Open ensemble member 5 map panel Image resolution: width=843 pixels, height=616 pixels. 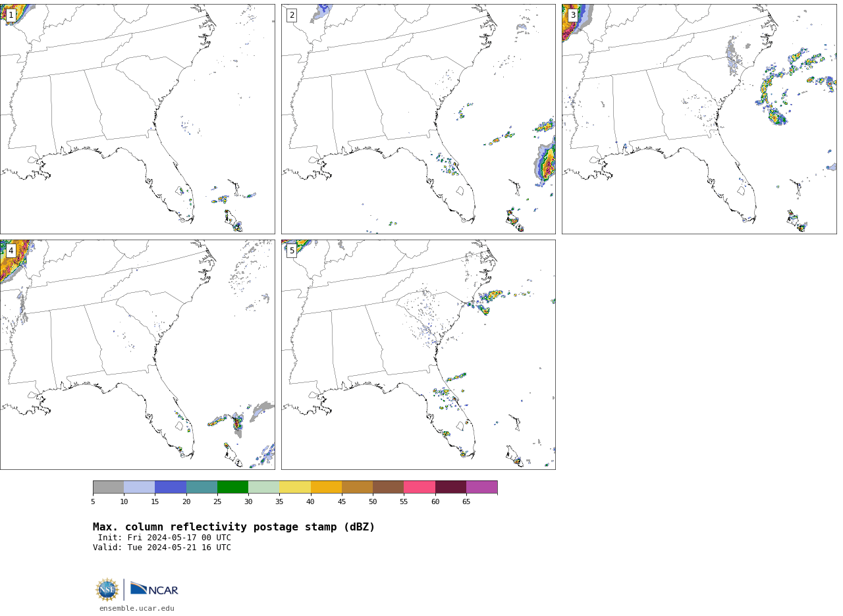click(418, 355)
